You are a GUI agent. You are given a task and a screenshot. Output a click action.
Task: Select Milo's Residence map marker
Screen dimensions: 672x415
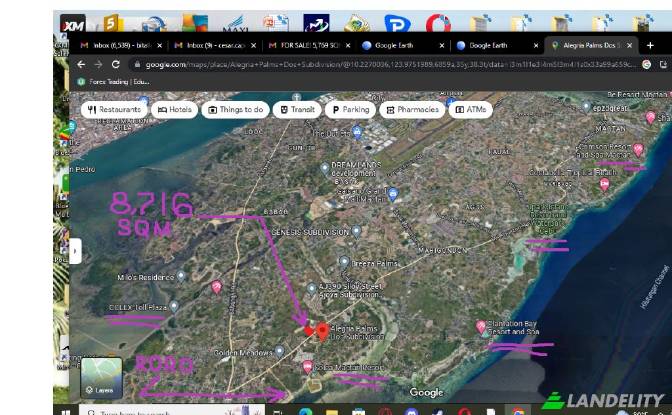(x=217, y=287)
